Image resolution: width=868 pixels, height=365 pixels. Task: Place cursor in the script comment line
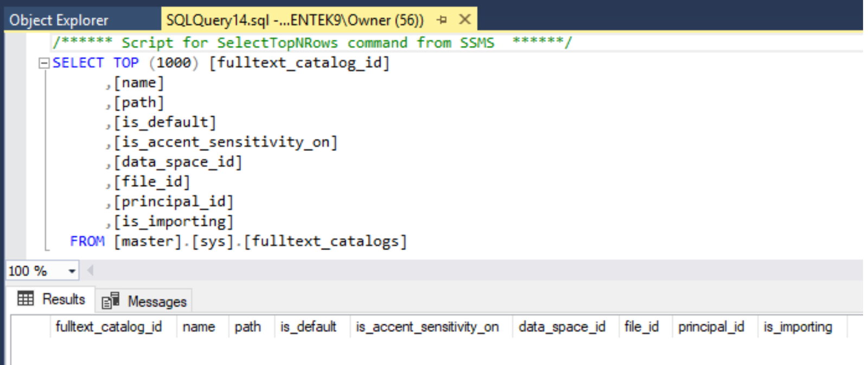click(x=312, y=42)
